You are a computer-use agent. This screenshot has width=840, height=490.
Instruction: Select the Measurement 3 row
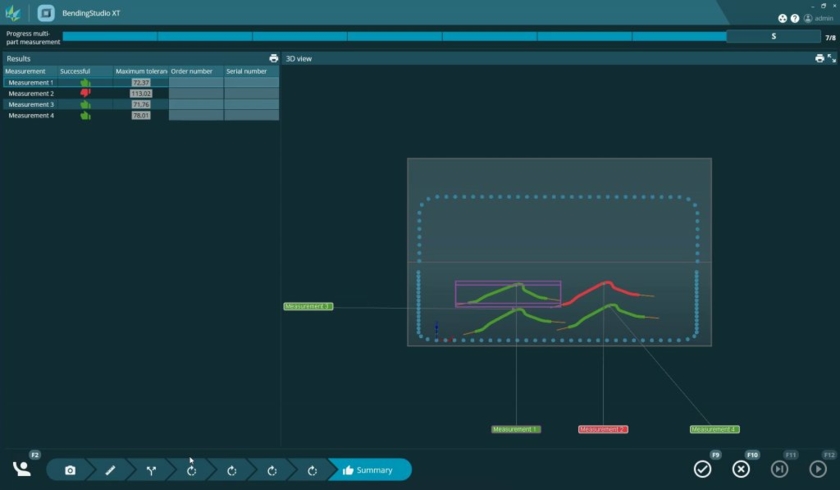(x=141, y=104)
